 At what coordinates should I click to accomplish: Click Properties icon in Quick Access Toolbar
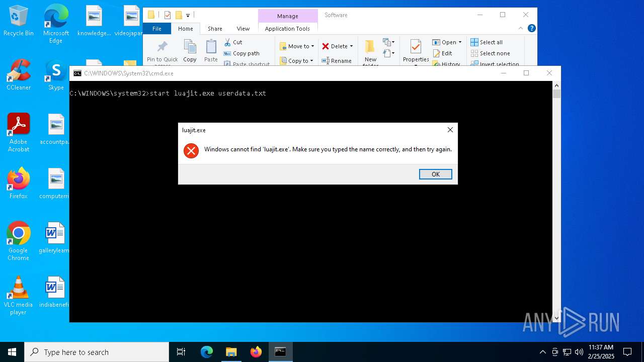click(x=168, y=15)
